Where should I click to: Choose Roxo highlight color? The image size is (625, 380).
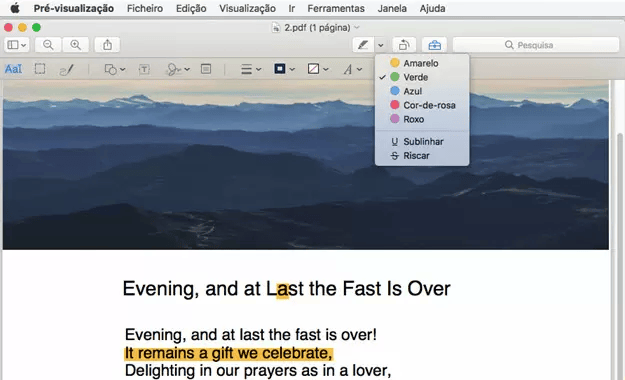pyautogui.click(x=422, y=119)
